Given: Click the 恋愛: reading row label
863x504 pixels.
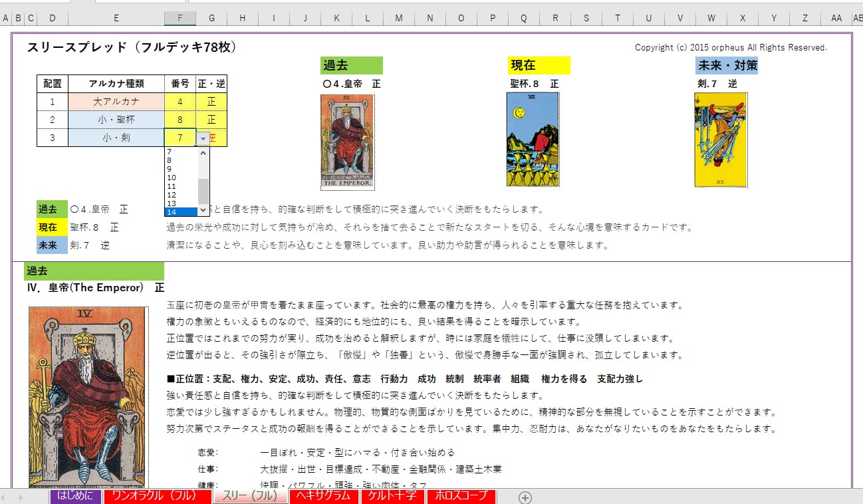Looking at the screenshot, I should [207, 453].
